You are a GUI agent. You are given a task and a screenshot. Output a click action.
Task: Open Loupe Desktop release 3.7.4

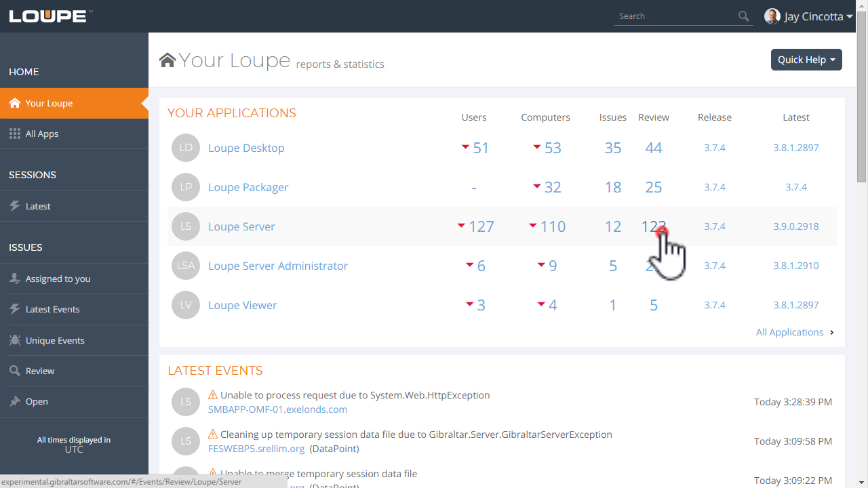tap(715, 148)
